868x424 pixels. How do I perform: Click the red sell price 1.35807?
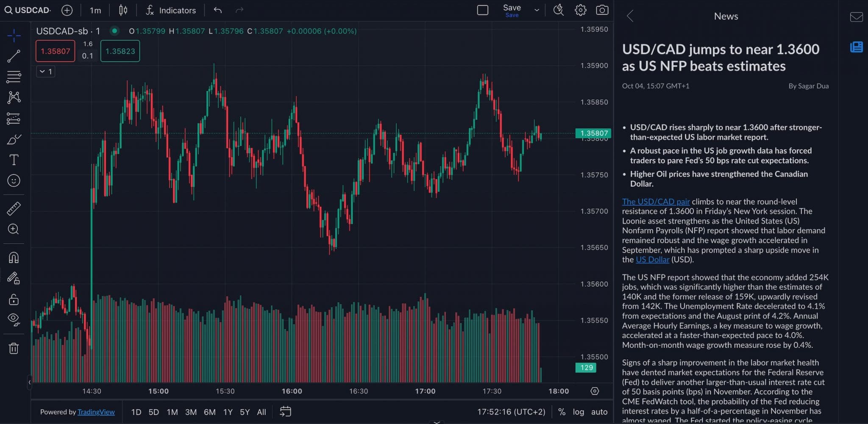tap(56, 51)
